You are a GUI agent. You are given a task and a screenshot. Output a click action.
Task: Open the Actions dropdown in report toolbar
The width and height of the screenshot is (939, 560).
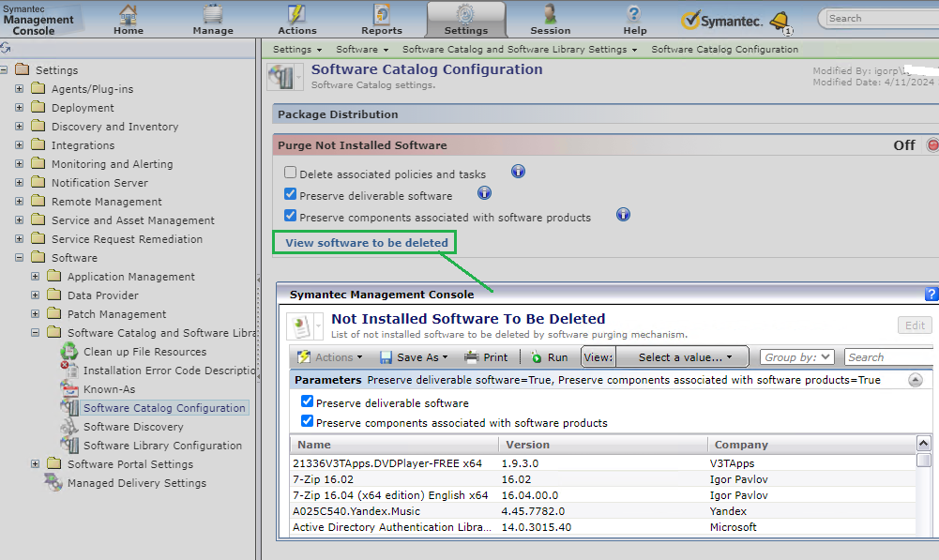[330, 357]
